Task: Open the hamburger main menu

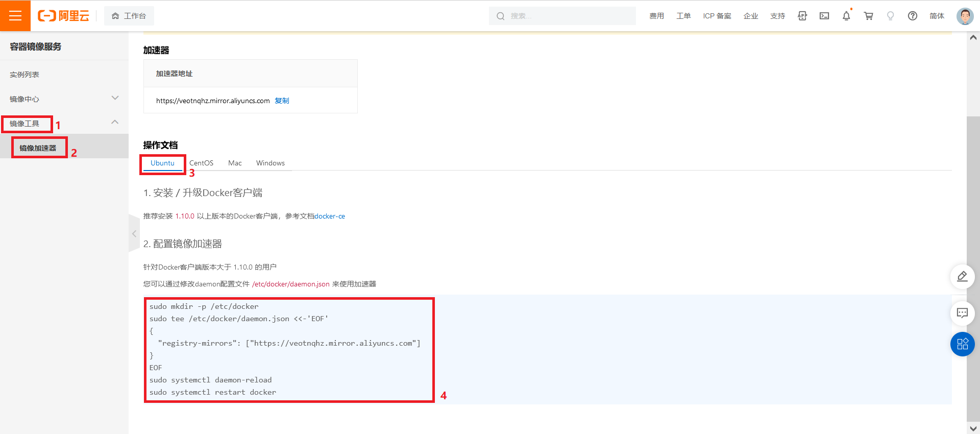Action: 15,16
